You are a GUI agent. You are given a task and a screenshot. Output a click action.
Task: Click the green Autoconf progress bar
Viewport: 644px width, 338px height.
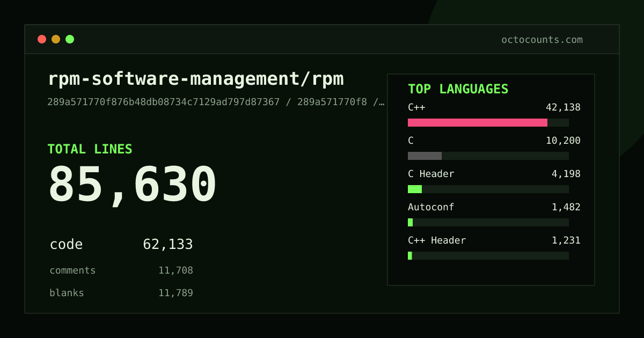(x=411, y=222)
